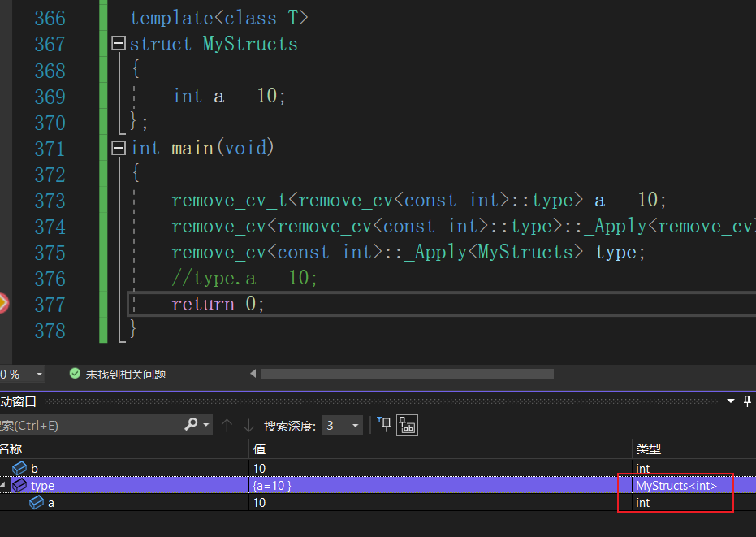Click the find previous up arrow
This screenshot has height=537, width=756.
(227, 426)
